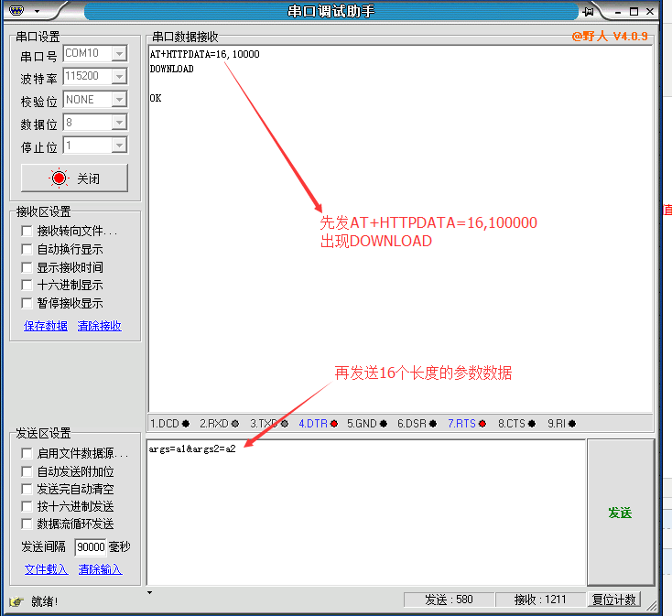Viewport: 672px width, 616px height.
Task: Click the receive area line AT+HTTPDATA=16,10000
Action: [x=204, y=54]
